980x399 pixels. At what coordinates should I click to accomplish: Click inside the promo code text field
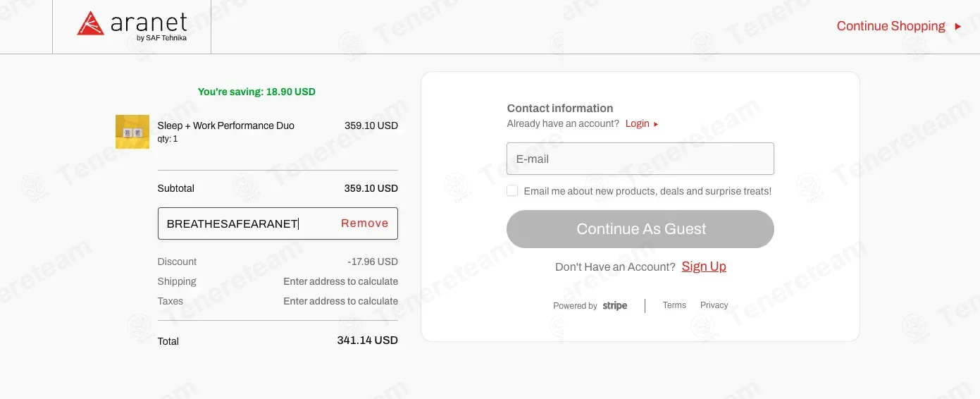point(247,223)
